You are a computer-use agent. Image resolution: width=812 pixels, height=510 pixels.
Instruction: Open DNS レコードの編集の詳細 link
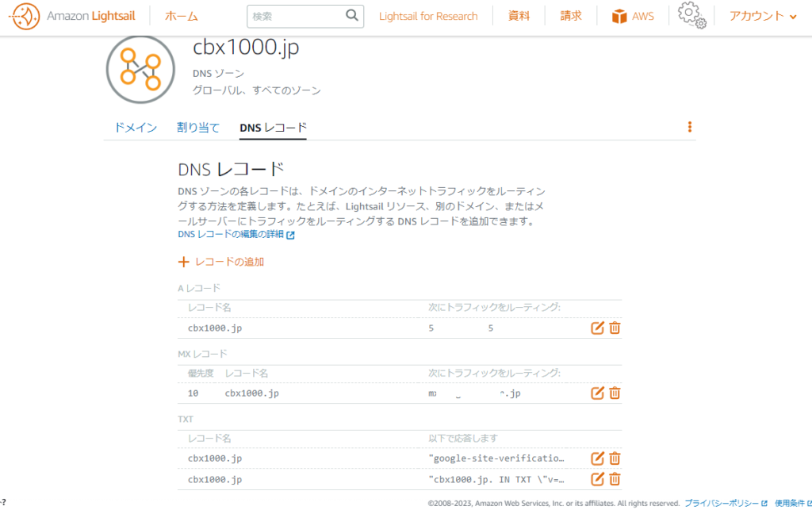pos(231,235)
